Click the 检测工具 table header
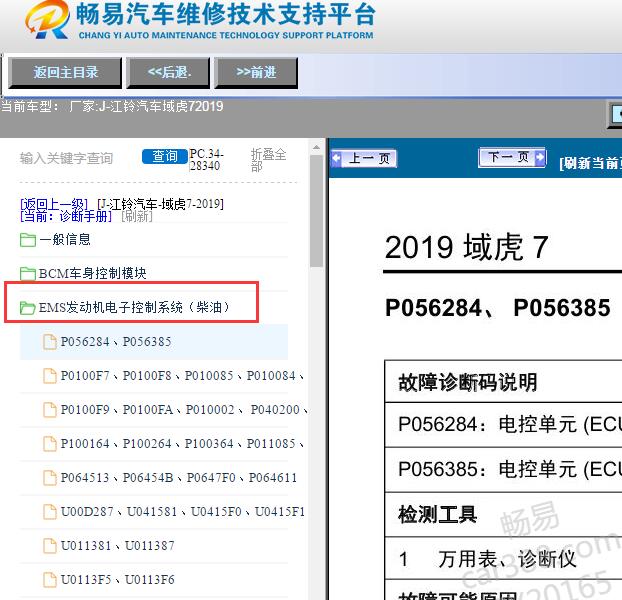 click(x=437, y=515)
